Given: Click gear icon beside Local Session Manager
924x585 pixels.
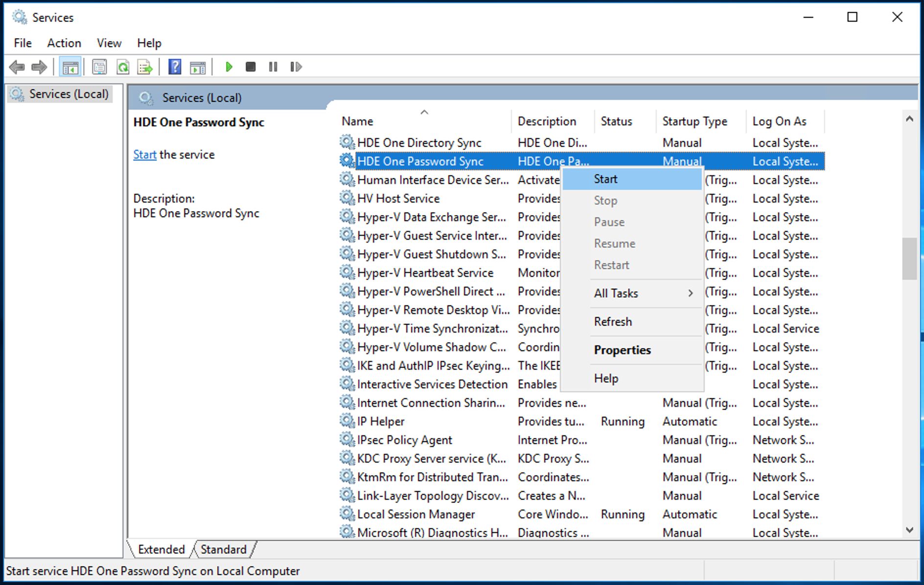Looking at the screenshot, I should [x=347, y=514].
